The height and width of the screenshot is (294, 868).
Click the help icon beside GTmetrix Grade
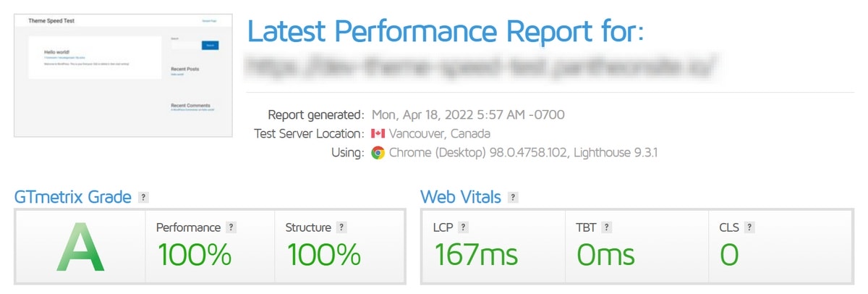click(144, 197)
